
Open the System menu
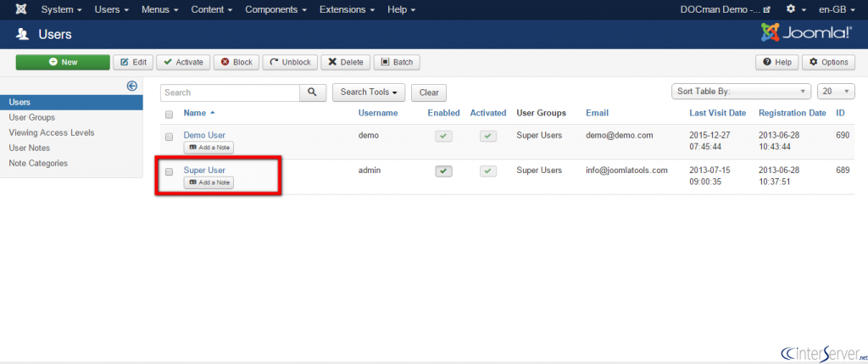pos(61,9)
